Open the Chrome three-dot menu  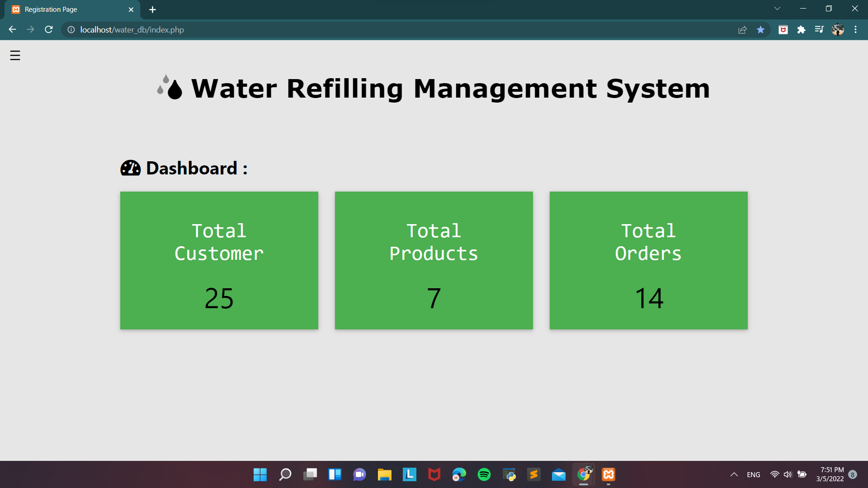click(855, 29)
